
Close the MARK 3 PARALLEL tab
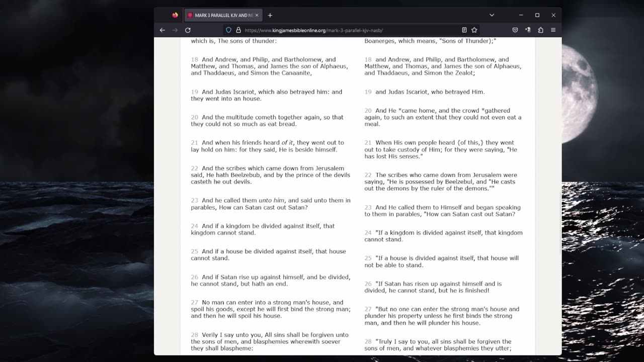(257, 15)
